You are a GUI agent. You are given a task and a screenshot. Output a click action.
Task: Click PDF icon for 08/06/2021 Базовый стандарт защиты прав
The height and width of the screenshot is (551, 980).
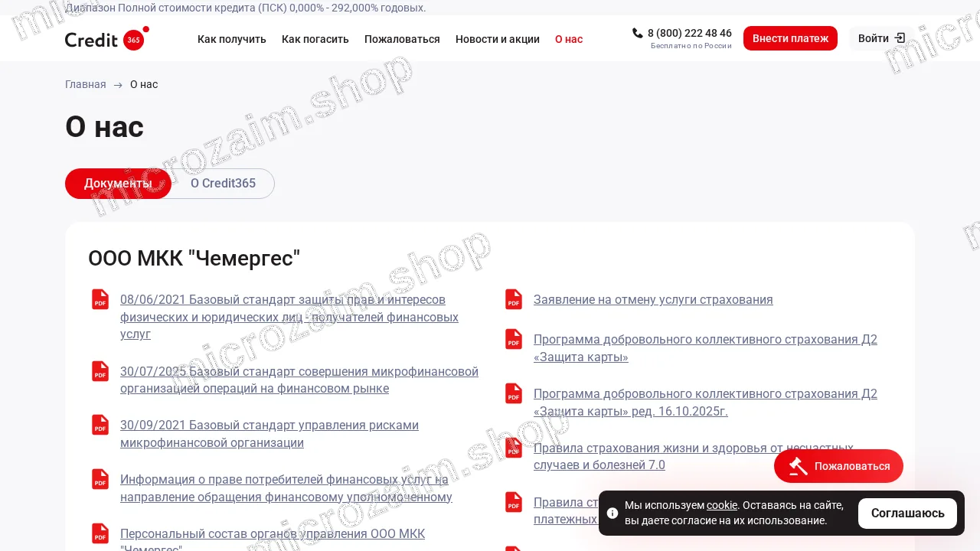pos(100,299)
